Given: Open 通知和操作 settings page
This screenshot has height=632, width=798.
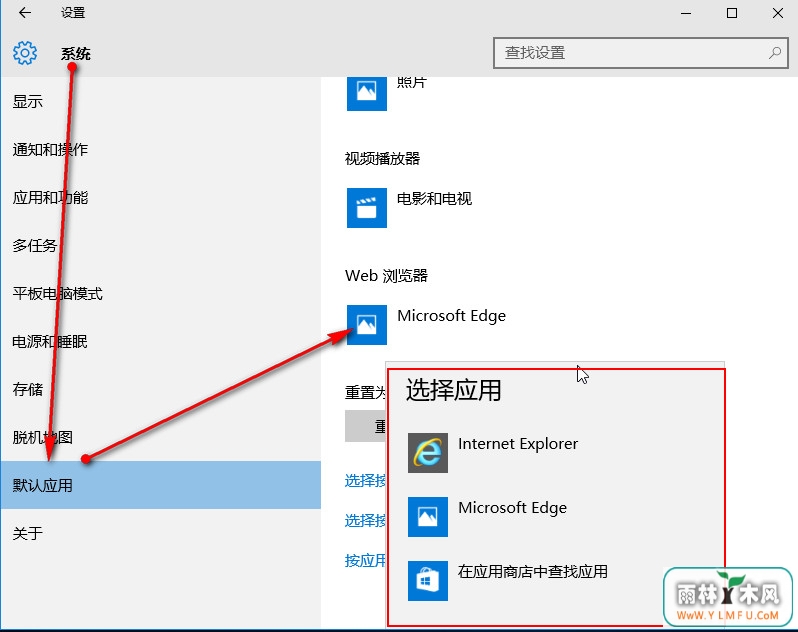Looking at the screenshot, I should click(x=160, y=150).
